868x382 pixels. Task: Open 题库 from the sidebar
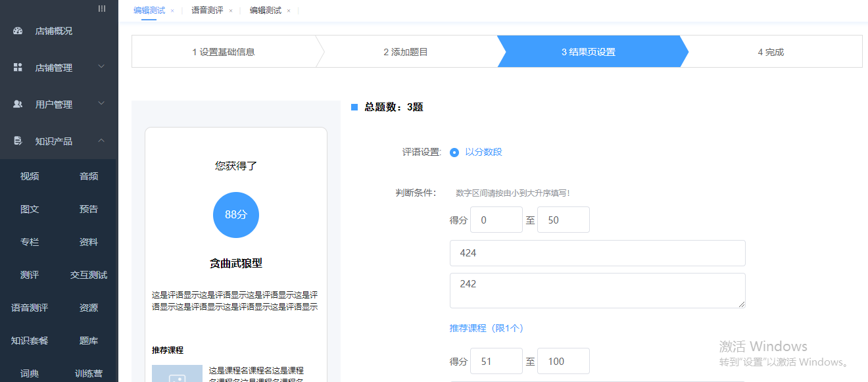(89, 341)
